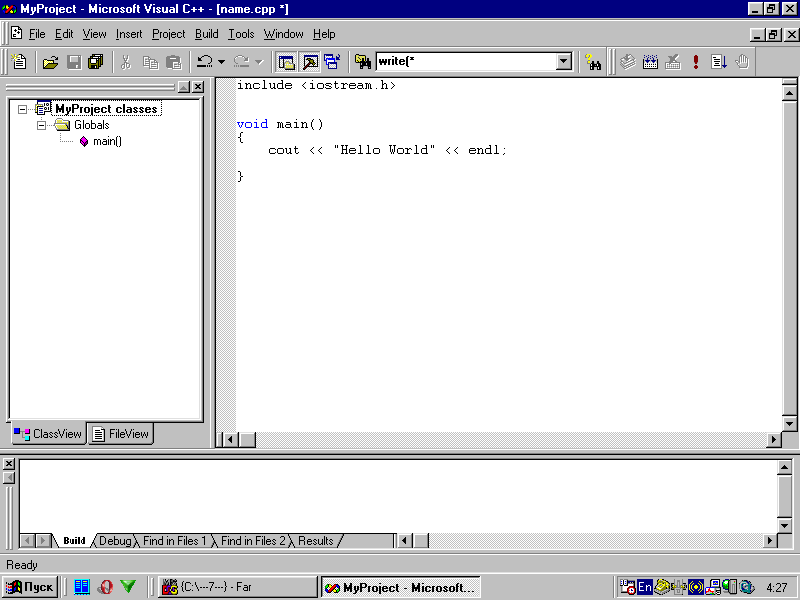Click the document icon left of File menu
Image resolution: width=800 pixels, height=600 pixels.
[x=16, y=33]
